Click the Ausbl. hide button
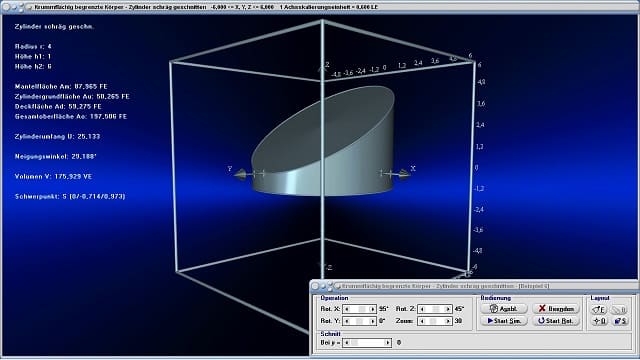The image size is (640, 360). coord(504,309)
